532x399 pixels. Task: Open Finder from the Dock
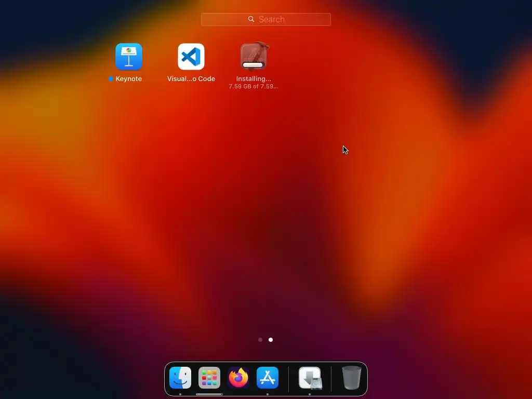click(x=180, y=378)
